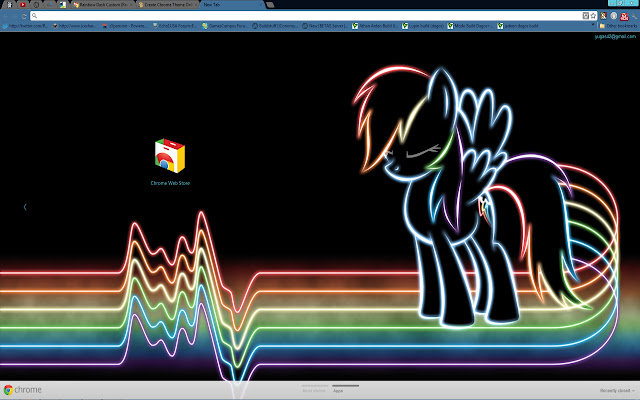This screenshot has height=400, width=640.
Task: Switch to the first pinned tab
Action: [9, 5]
